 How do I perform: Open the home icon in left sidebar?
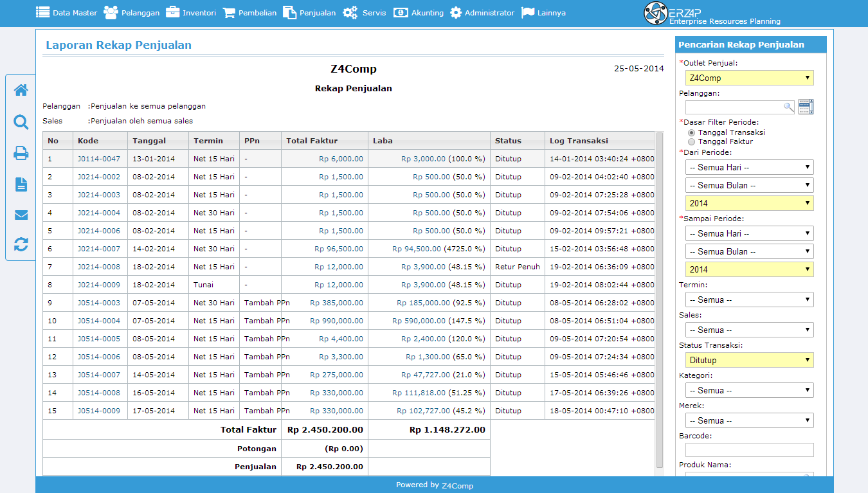click(x=21, y=90)
